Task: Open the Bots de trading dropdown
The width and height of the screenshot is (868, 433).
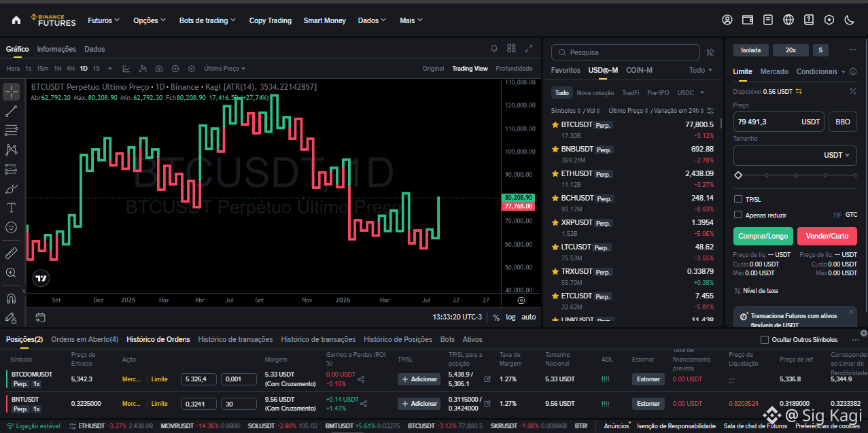Action: coord(207,20)
